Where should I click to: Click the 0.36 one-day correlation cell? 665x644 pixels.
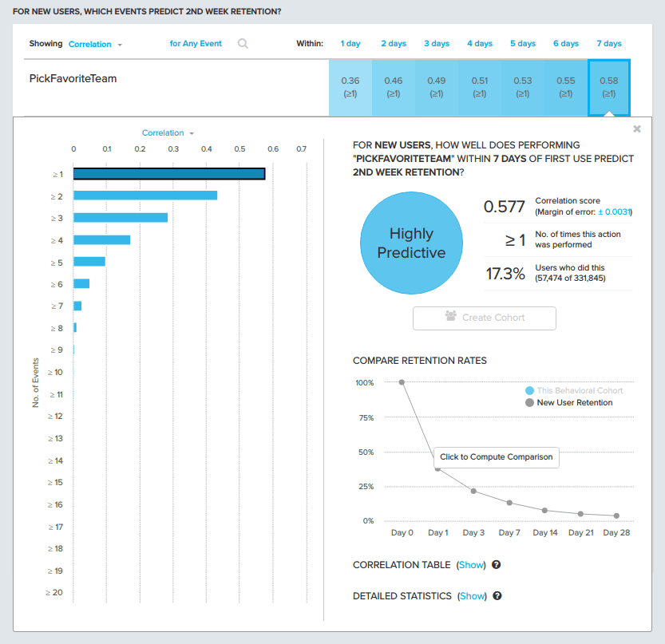point(350,87)
